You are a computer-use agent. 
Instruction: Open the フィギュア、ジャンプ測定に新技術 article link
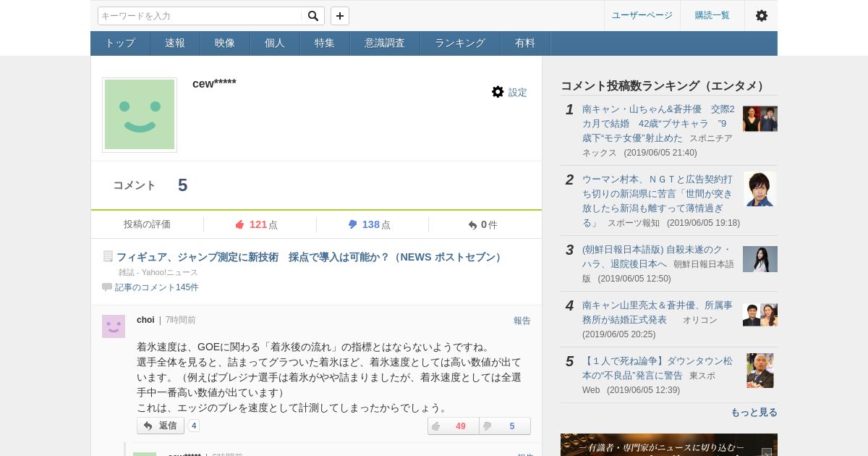pos(310,257)
